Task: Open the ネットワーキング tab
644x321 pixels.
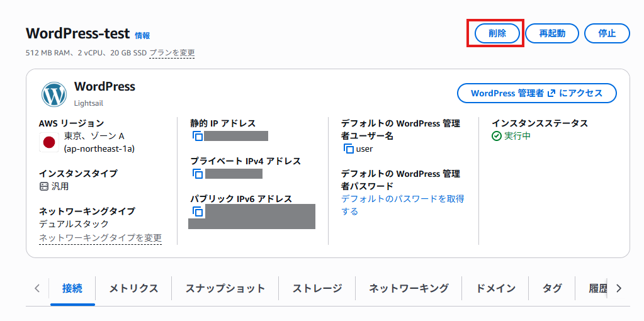Action: 409,288
